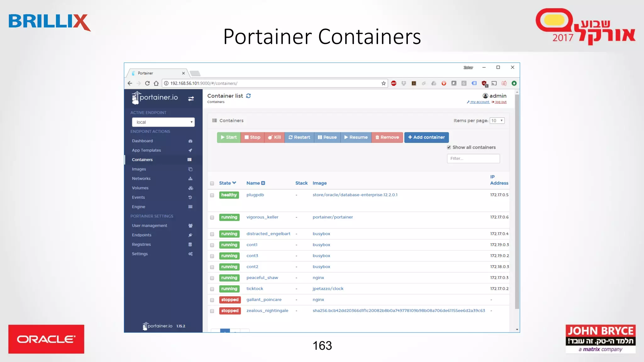Open the active endpoint 'local' dropdown
Screen dimensions: 644x362
point(163,122)
